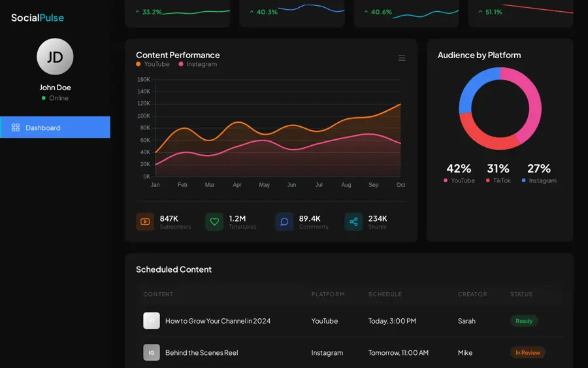Click the Scheduled Content heading

174,269
